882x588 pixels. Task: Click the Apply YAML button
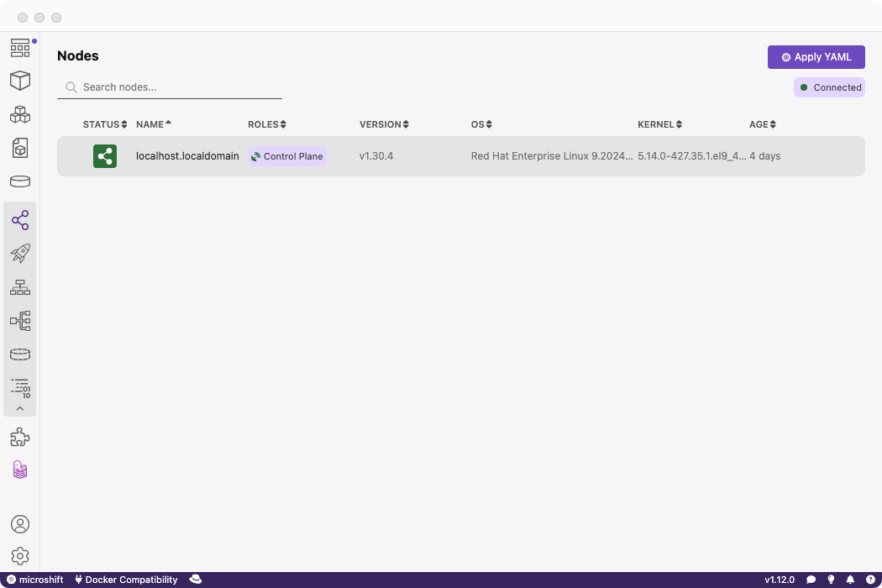coord(816,57)
